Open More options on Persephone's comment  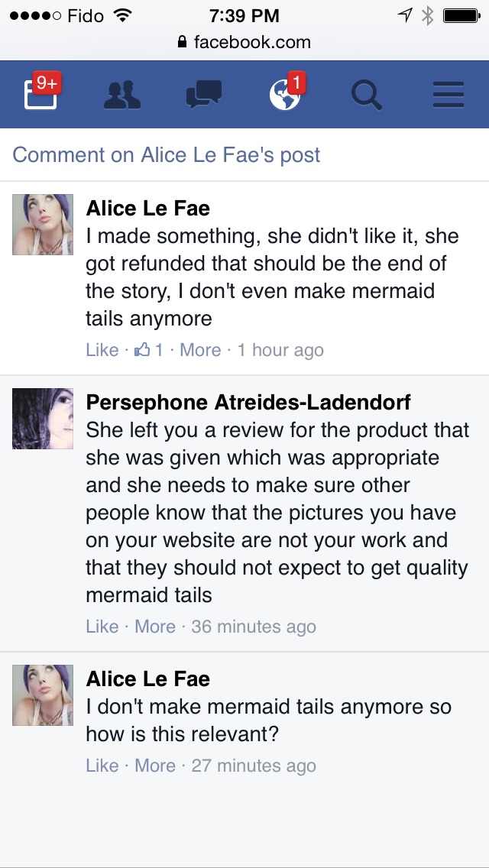[x=155, y=627]
